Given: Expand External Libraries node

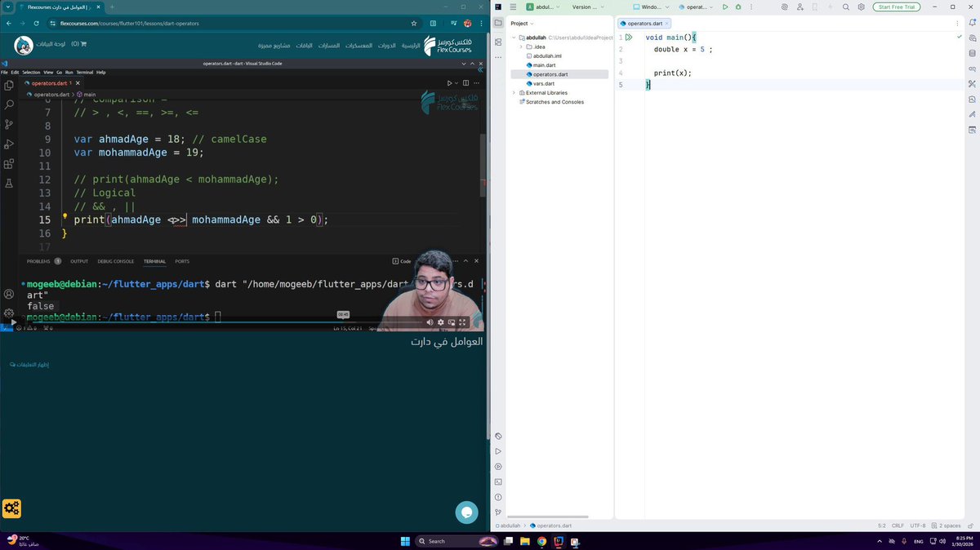Looking at the screenshot, I should [x=514, y=93].
